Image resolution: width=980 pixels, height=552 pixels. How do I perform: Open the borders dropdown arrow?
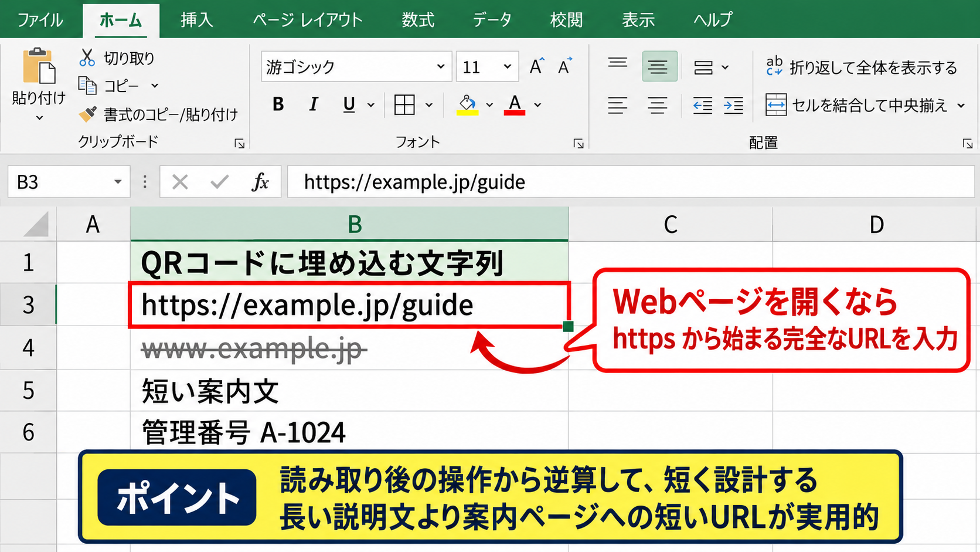click(x=429, y=105)
